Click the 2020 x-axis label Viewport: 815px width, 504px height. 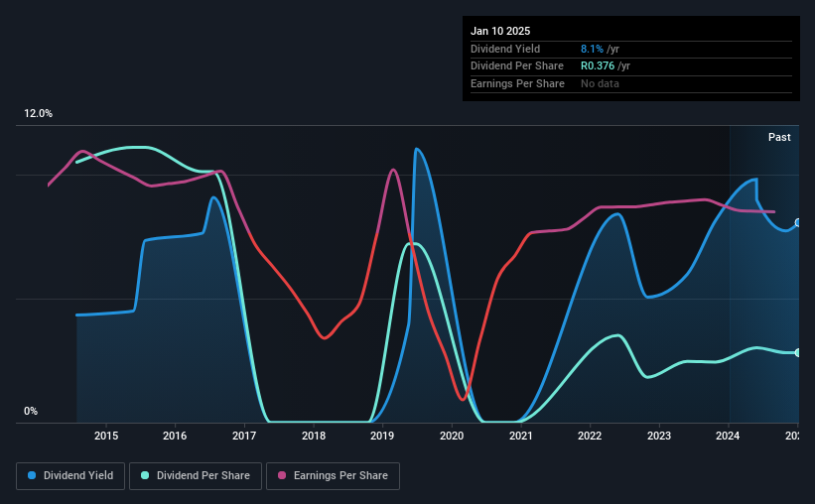coord(452,436)
